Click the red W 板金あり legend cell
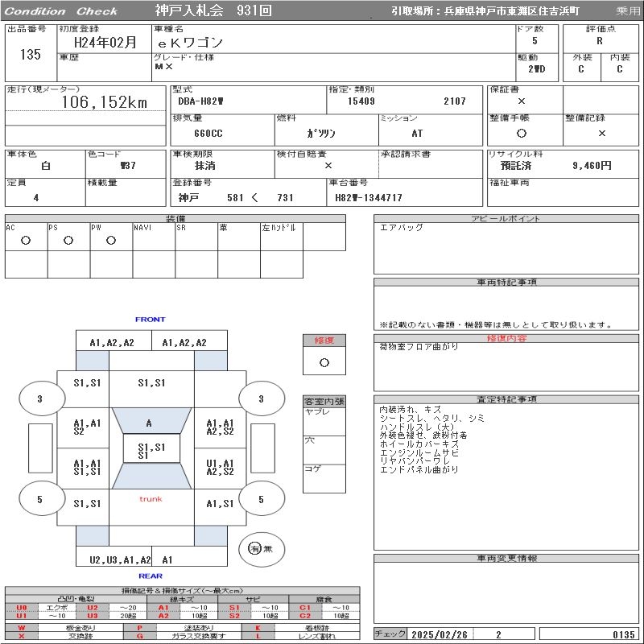This screenshot has height=644, width=644. coord(22,628)
